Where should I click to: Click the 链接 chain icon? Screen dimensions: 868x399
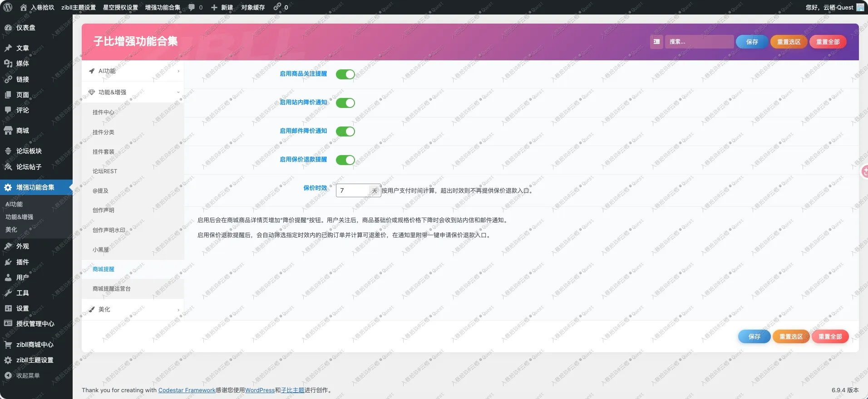(8, 79)
